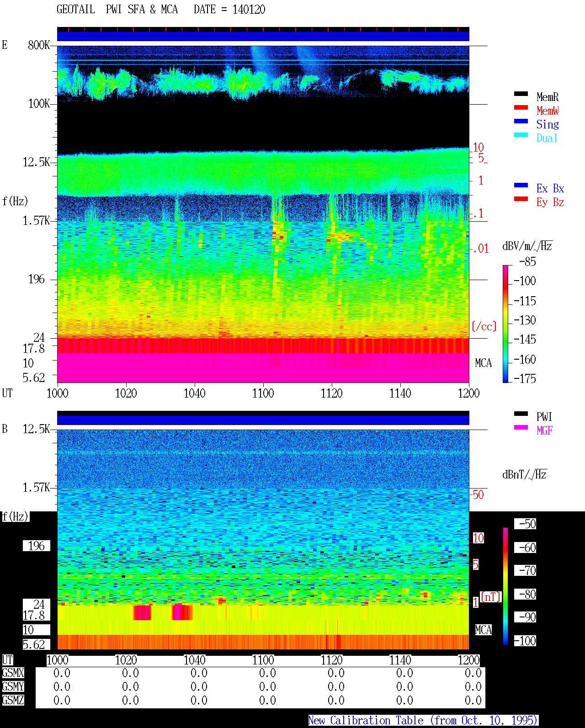Screen dimensions: 585x728
Task: Click the GSMZ value in 1140 column
Action: coord(404,700)
